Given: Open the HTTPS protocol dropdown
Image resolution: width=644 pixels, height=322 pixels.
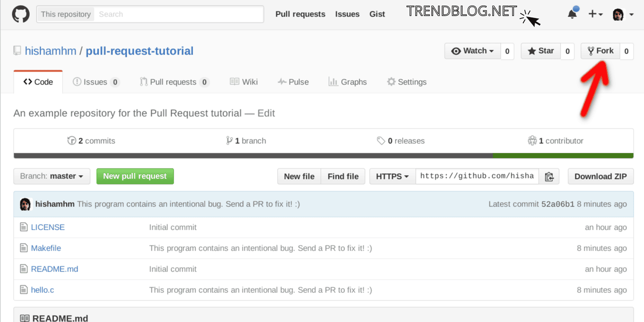Looking at the screenshot, I should point(391,176).
